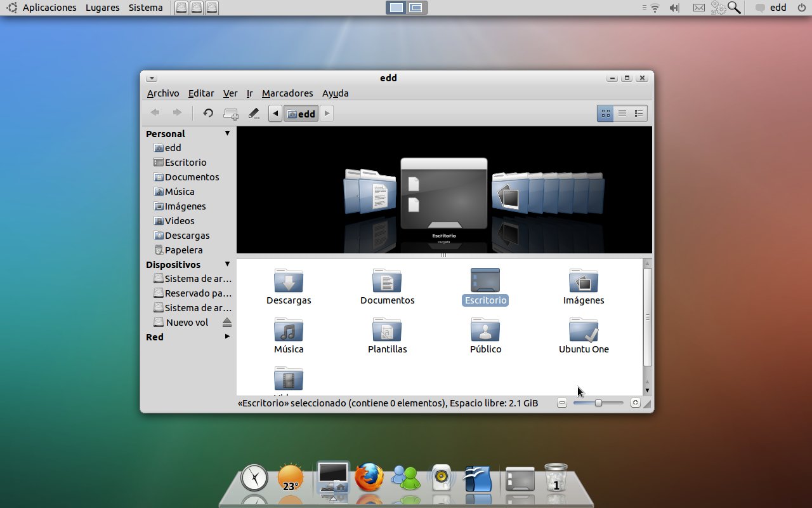812x508 pixels.
Task: Launch Firefox from the dock
Action: pyautogui.click(x=369, y=477)
